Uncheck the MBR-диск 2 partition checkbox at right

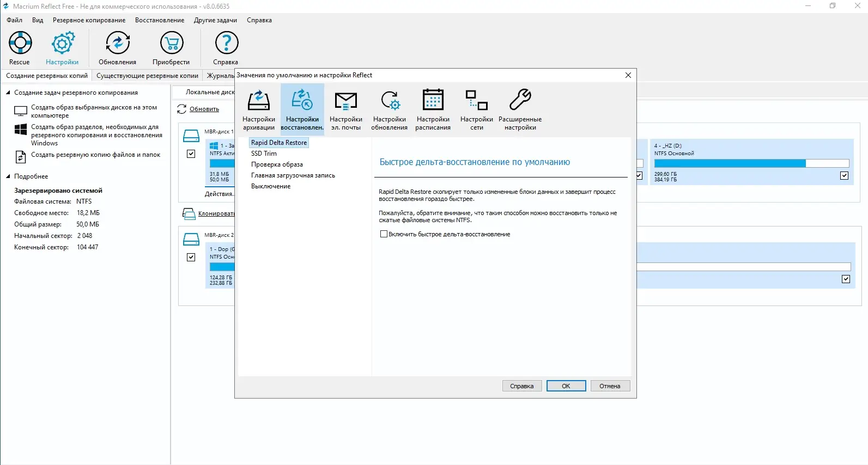tap(846, 279)
